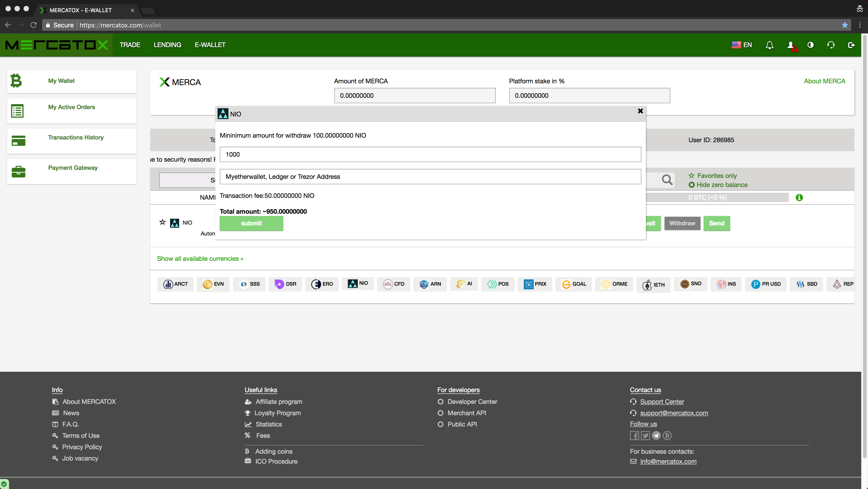The image size is (868, 489).
Task: Toggle the dark/light contrast theme icon
Action: tap(810, 45)
